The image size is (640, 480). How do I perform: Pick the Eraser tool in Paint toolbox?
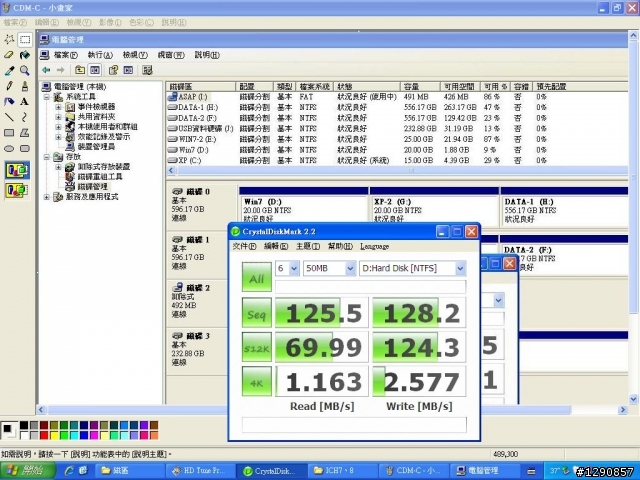point(9,55)
